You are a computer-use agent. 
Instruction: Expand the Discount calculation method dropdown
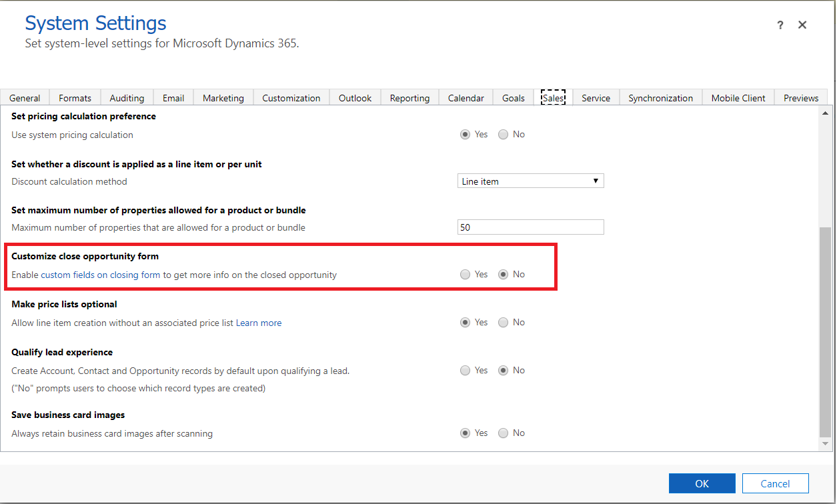tap(531, 181)
